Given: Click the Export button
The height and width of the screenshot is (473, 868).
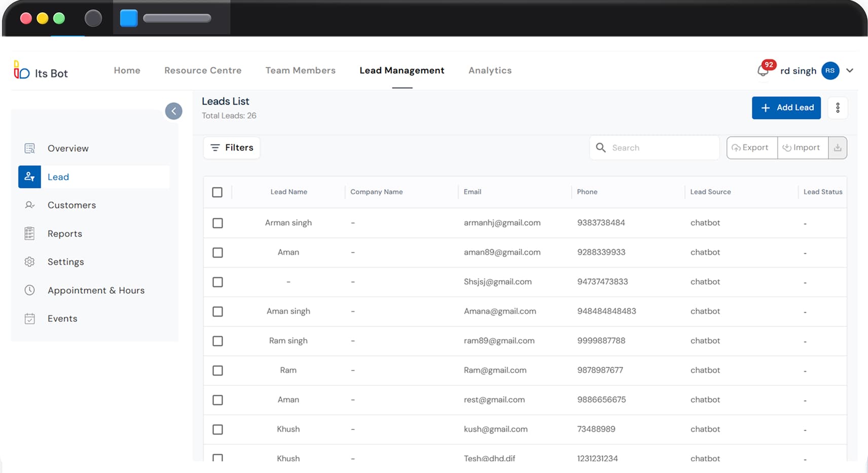Looking at the screenshot, I should click(751, 148).
